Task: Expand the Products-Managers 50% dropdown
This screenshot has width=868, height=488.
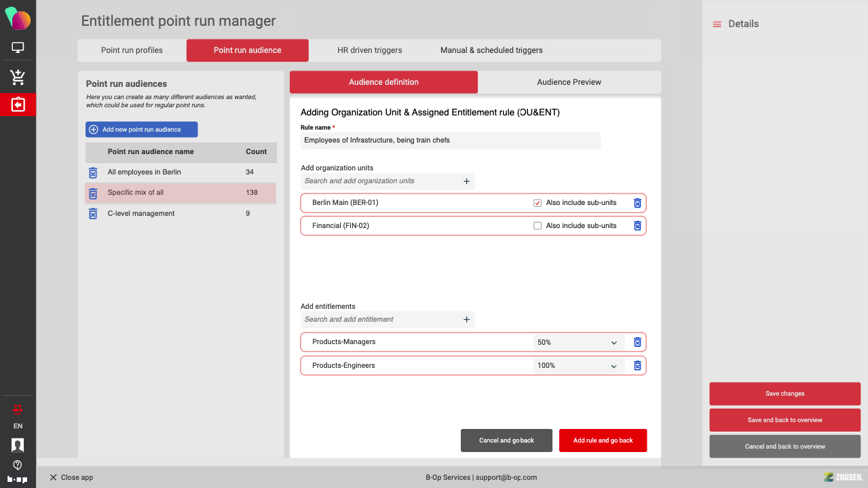Action: tap(578, 343)
